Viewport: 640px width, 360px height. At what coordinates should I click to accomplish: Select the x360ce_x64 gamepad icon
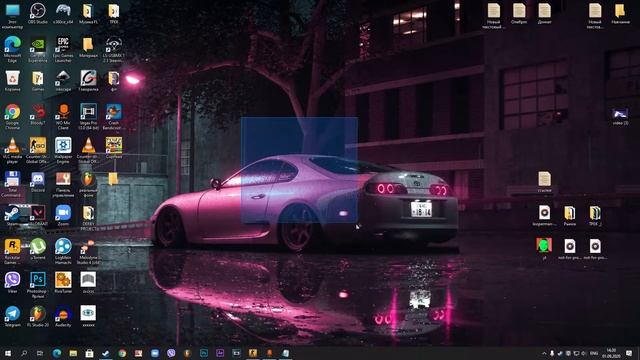[63, 11]
